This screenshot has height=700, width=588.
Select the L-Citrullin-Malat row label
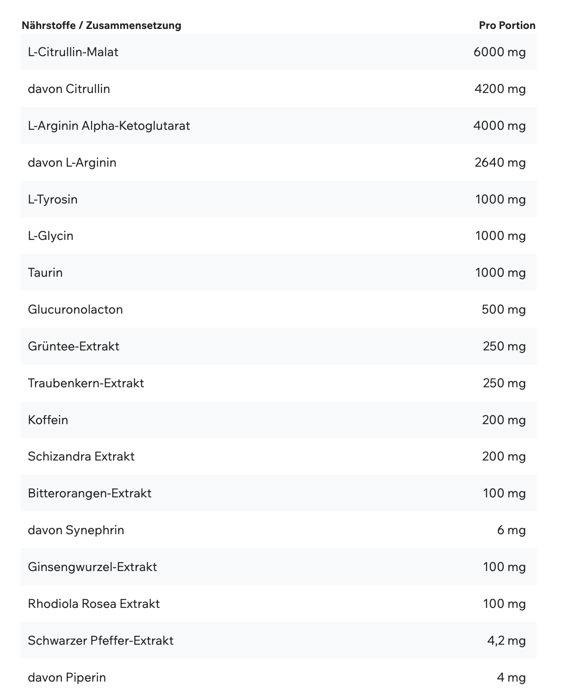point(73,52)
